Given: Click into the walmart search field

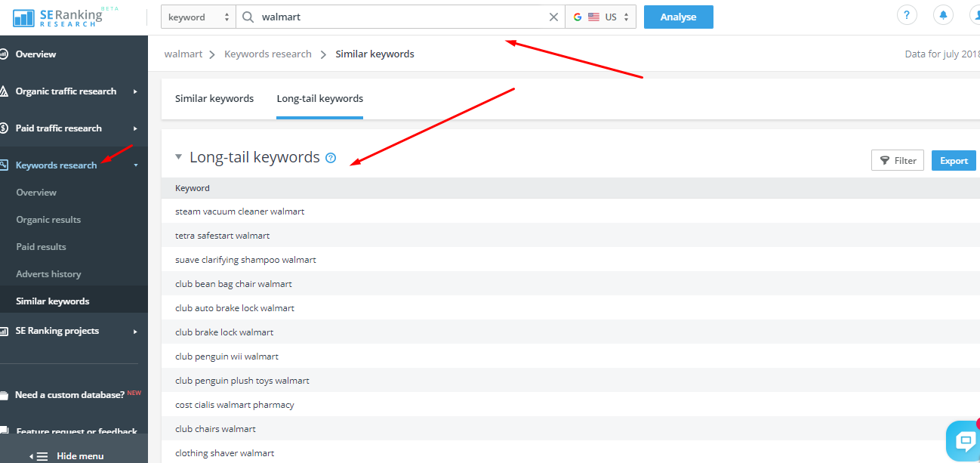Looking at the screenshot, I should (400, 17).
